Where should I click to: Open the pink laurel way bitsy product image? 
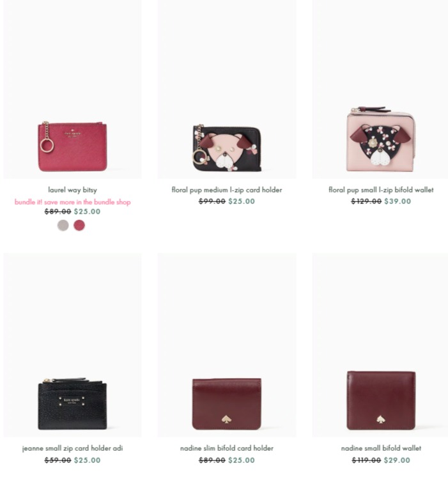72,89
